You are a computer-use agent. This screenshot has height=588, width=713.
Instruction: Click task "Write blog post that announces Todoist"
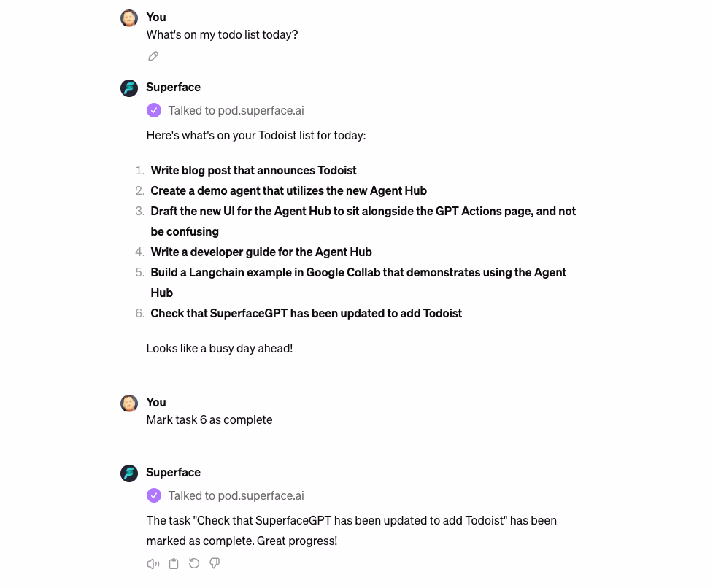[253, 170]
